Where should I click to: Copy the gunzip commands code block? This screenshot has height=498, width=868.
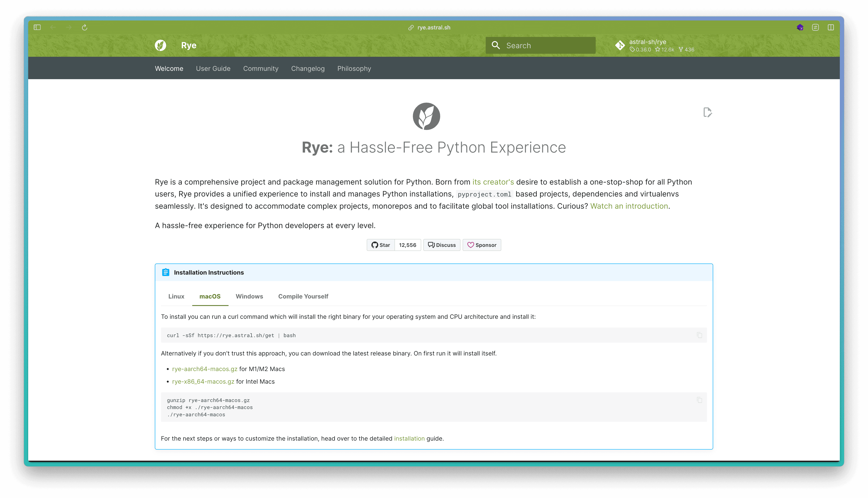pos(699,400)
